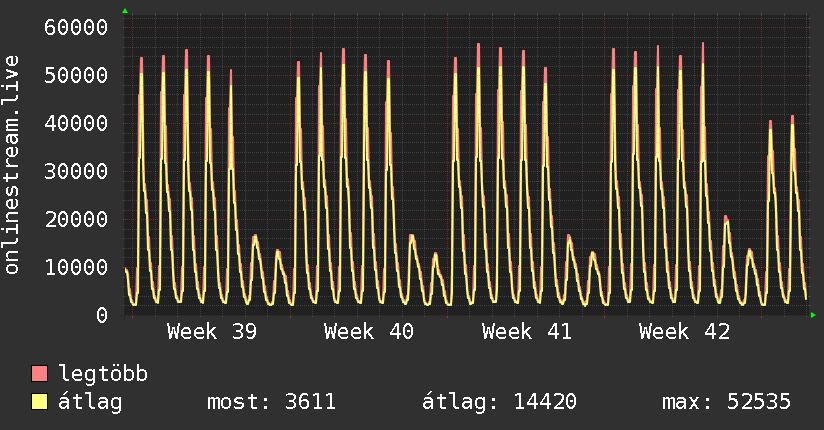This screenshot has width=824, height=430.
Task: Click the 50000 y-axis tick label
Action: (77, 75)
